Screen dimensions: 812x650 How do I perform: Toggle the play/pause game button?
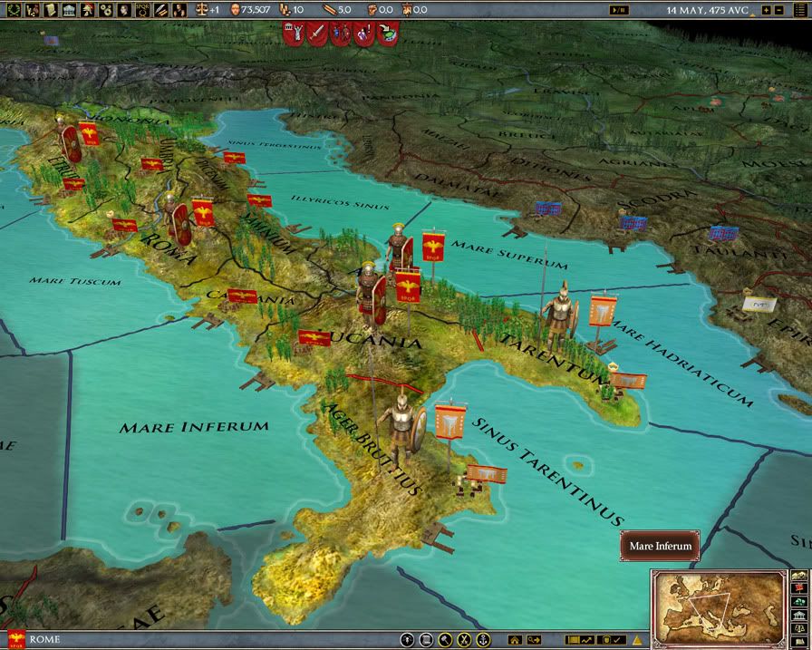click(619, 10)
